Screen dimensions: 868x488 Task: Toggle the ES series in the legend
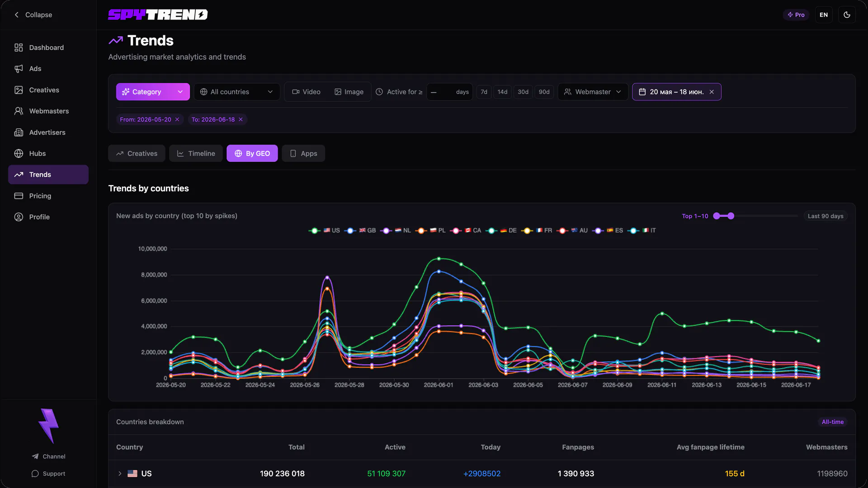[608, 230]
